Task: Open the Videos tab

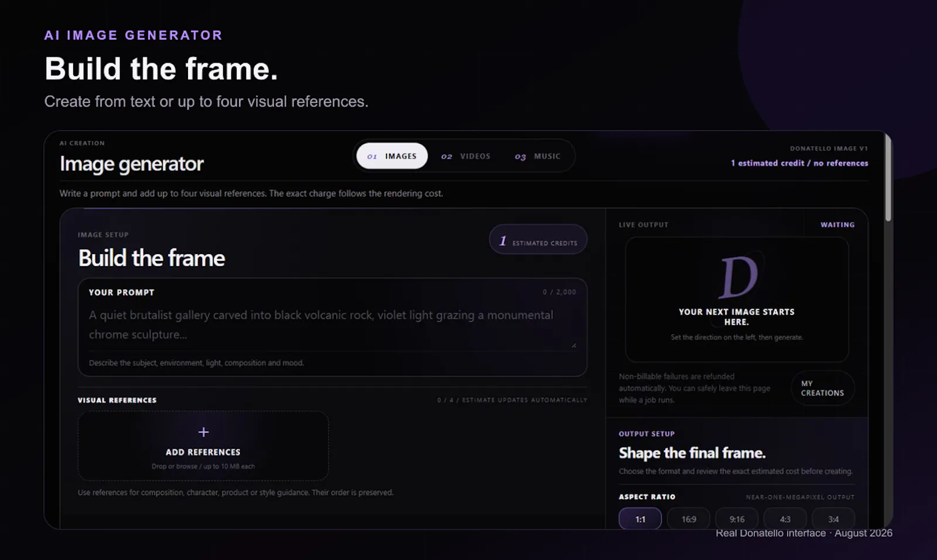Action: pyautogui.click(x=466, y=156)
